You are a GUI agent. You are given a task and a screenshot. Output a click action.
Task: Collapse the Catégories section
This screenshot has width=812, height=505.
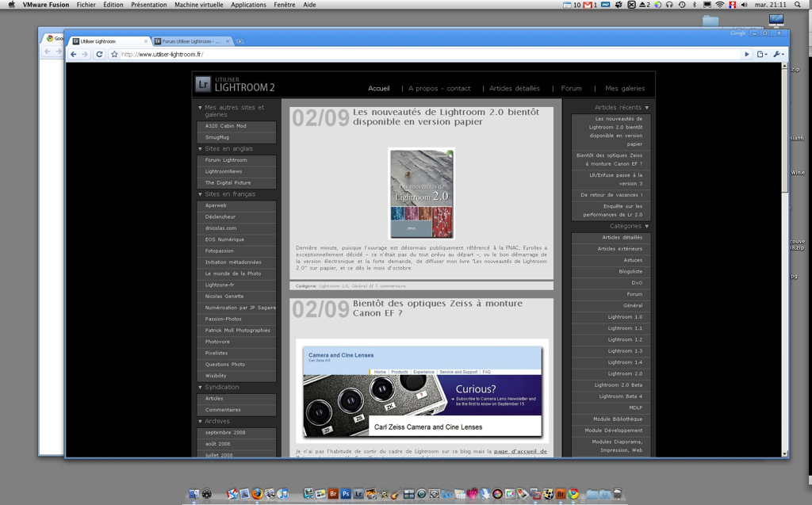(647, 227)
